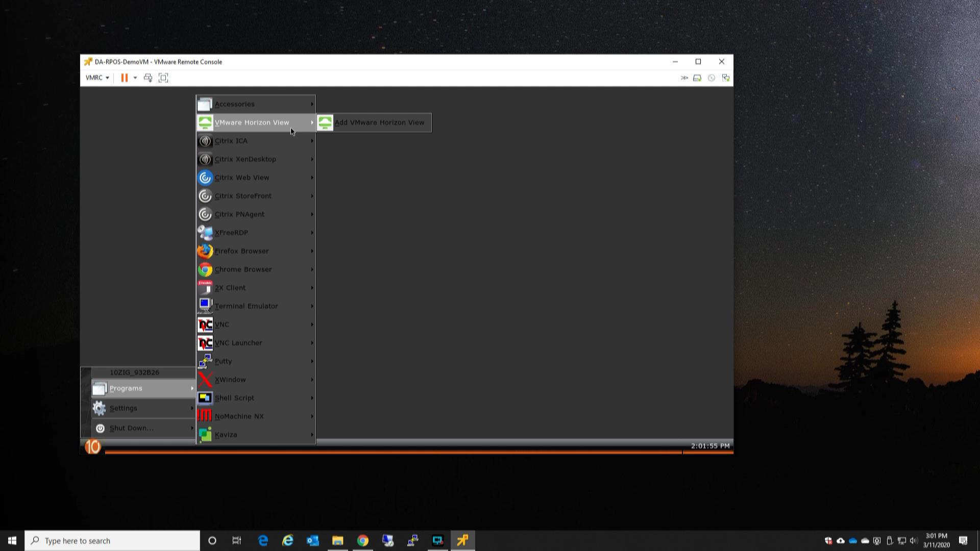Click the Citrix PNAgent icon
The height and width of the screenshot is (551, 980).
pyautogui.click(x=205, y=214)
